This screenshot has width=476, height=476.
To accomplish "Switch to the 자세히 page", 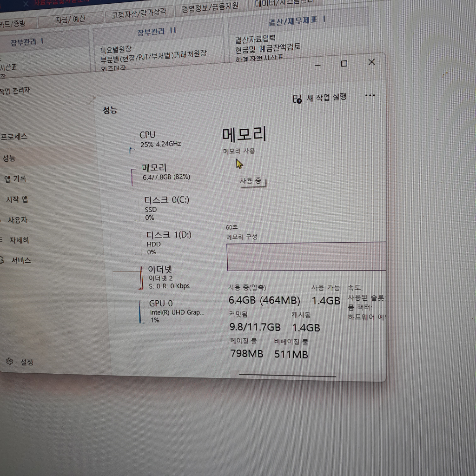I will click(19, 240).
